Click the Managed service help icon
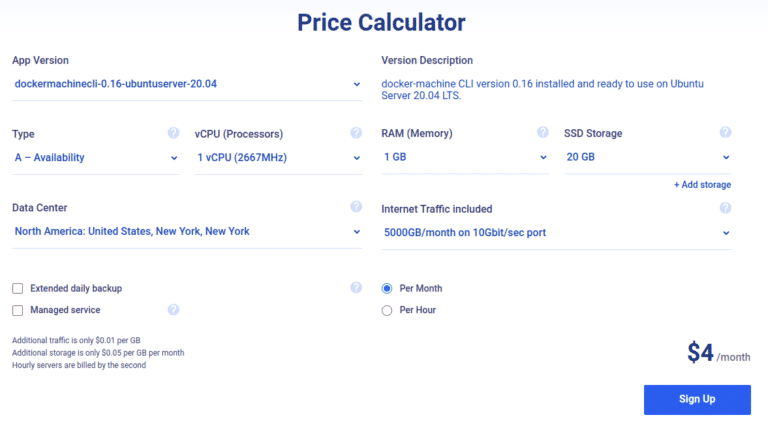The height and width of the screenshot is (428, 768). pyautogui.click(x=173, y=310)
